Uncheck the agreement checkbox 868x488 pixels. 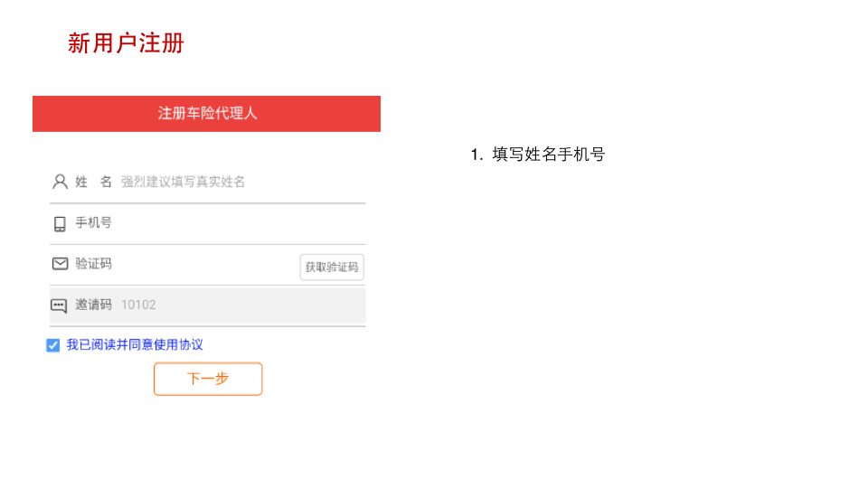point(53,345)
